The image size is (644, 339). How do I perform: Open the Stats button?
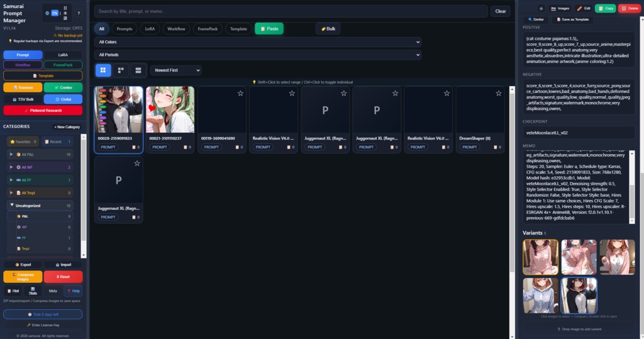33,291
